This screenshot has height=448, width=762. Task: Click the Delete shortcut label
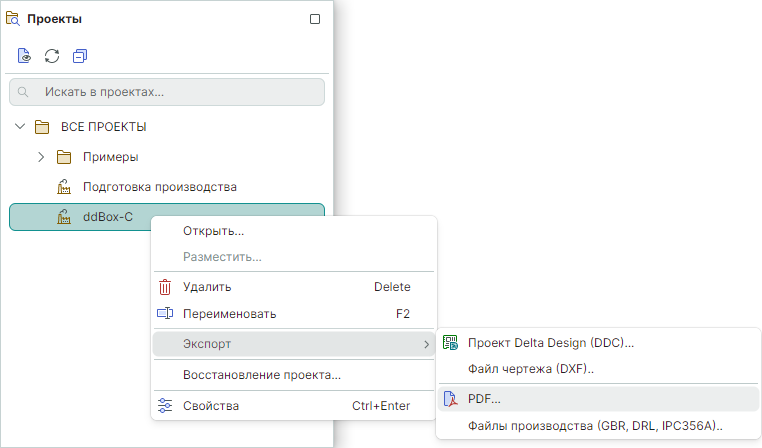pyautogui.click(x=392, y=287)
